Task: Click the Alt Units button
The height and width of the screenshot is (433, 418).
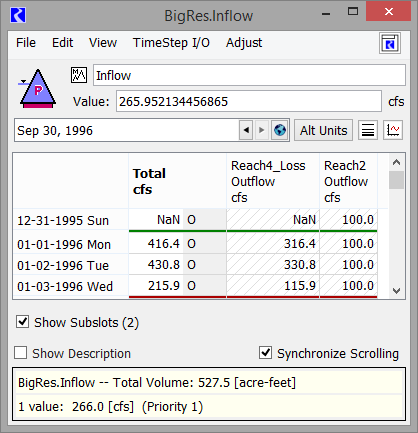Action: tap(323, 130)
